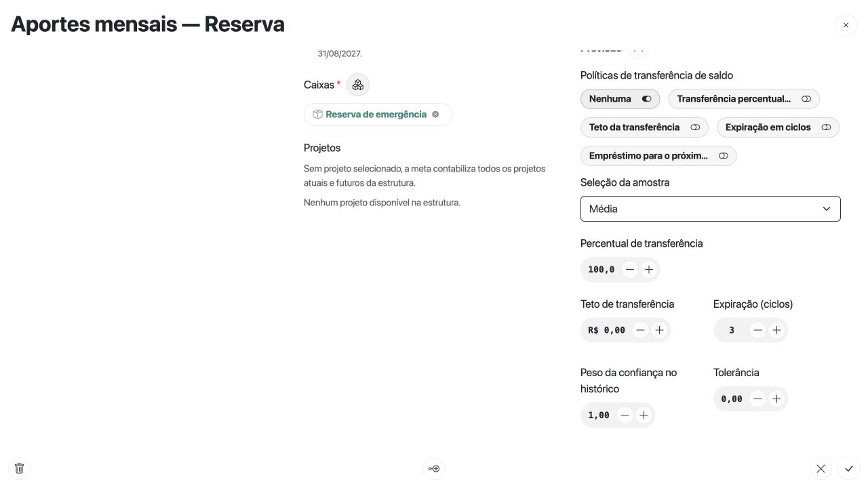
Task: Click the Tolerância value field
Action: coord(732,399)
